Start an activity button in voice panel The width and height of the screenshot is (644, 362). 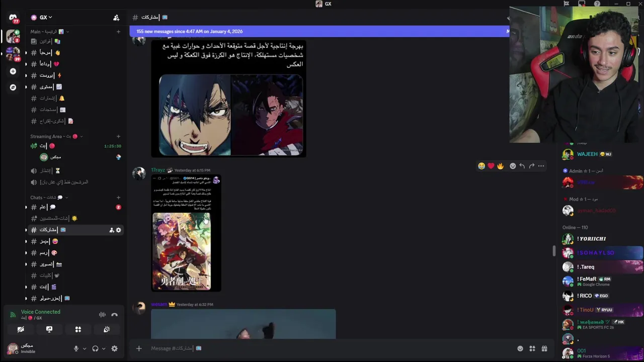coord(78,329)
